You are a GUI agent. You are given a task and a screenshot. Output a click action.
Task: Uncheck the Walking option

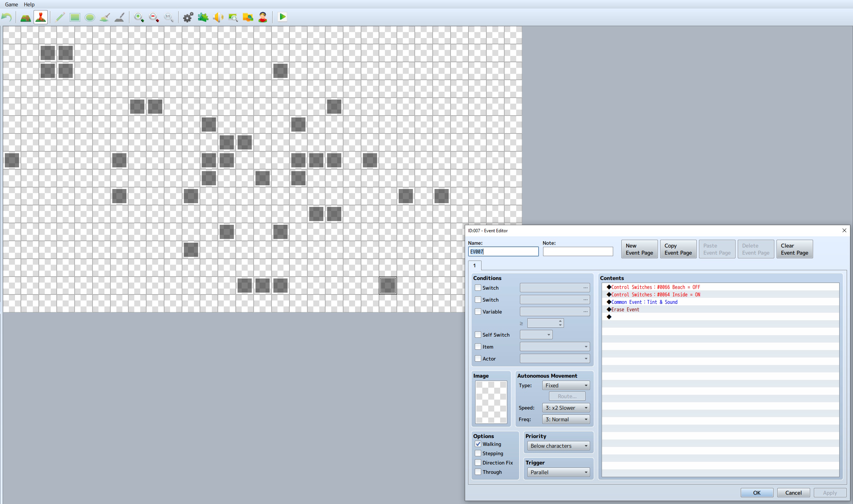[x=478, y=444]
